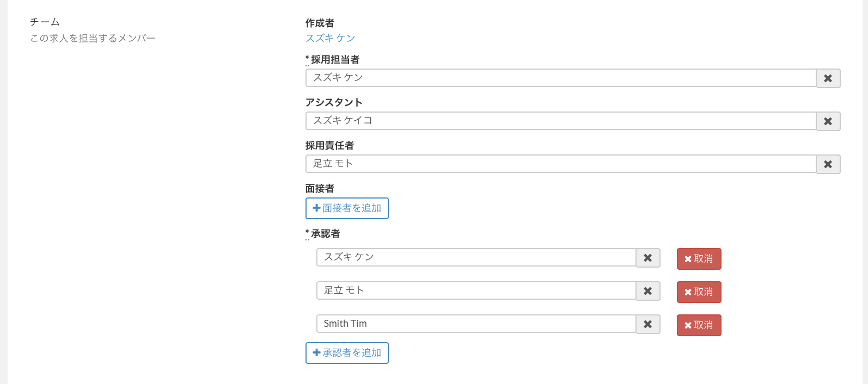Open the 採用責任者 selection field
Screen dimensions: 868x384
click(560, 164)
